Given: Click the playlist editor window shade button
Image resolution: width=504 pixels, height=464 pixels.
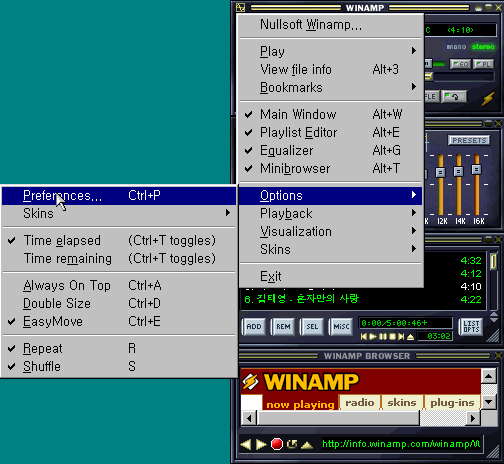Looking at the screenshot, I should point(488,239).
